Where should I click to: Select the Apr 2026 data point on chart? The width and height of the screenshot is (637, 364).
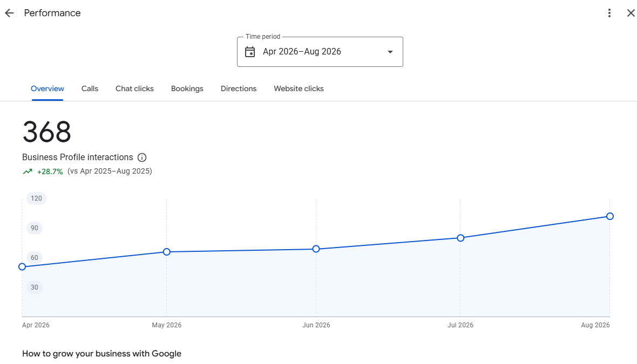click(22, 266)
